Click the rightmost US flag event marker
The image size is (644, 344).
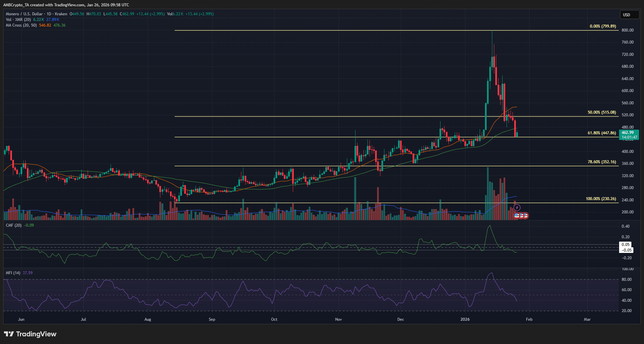(x=525, y=216)
